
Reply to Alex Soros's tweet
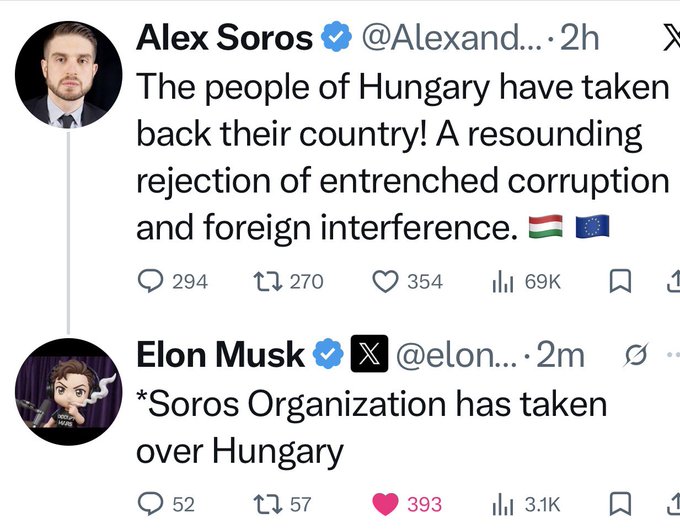coord(150,281)
